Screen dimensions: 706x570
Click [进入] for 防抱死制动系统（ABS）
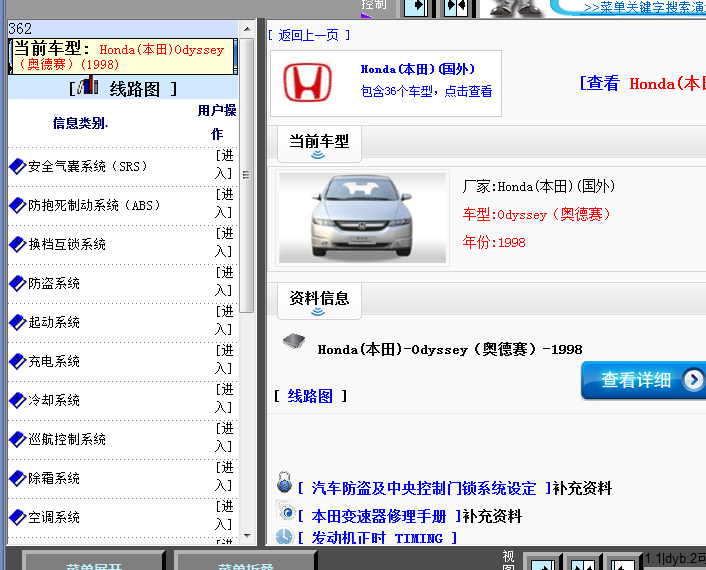click(224, 204)
